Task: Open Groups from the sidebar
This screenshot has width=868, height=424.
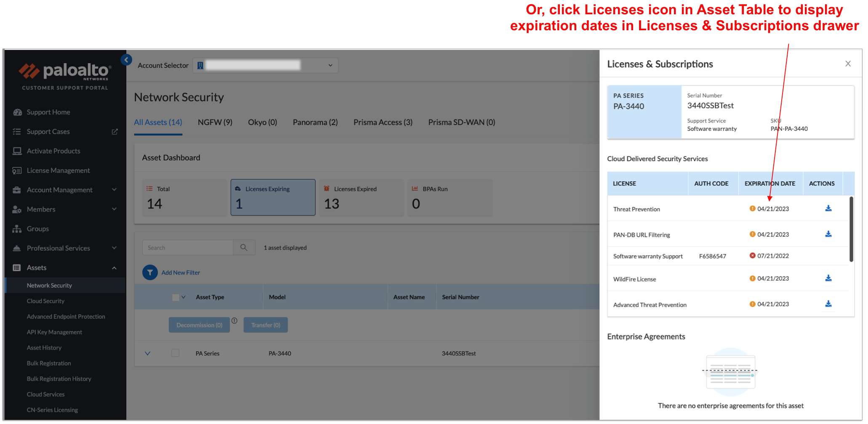Action: point(37,228)
